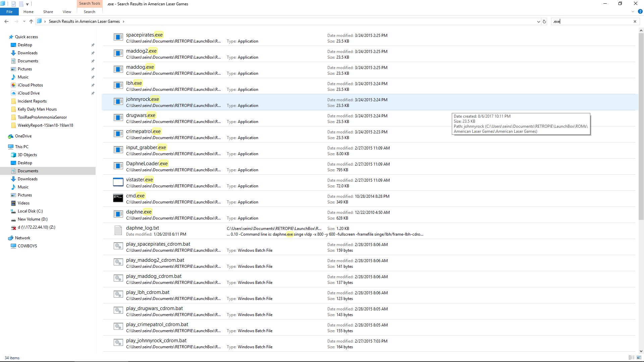
Task: Open the Help question mark icon
Action: point(640,12)
